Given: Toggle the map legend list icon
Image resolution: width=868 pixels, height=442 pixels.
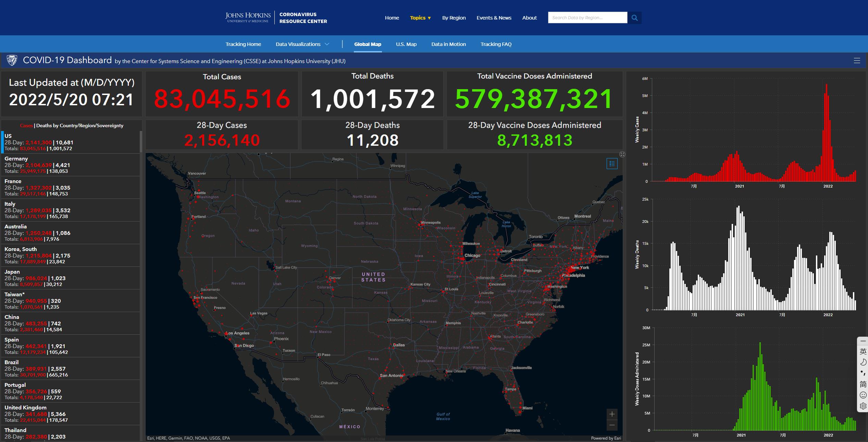Looking at the screenshot, I should point(612,164).
